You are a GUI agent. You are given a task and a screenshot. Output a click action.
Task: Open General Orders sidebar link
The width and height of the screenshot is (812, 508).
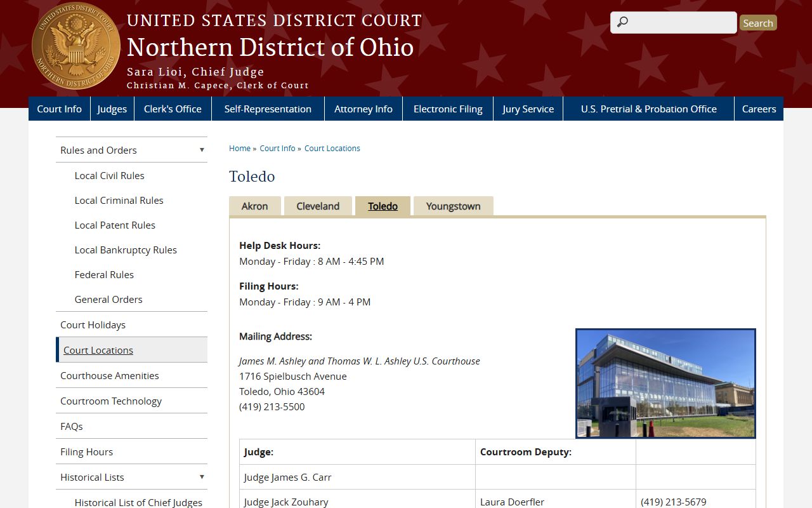108,299
